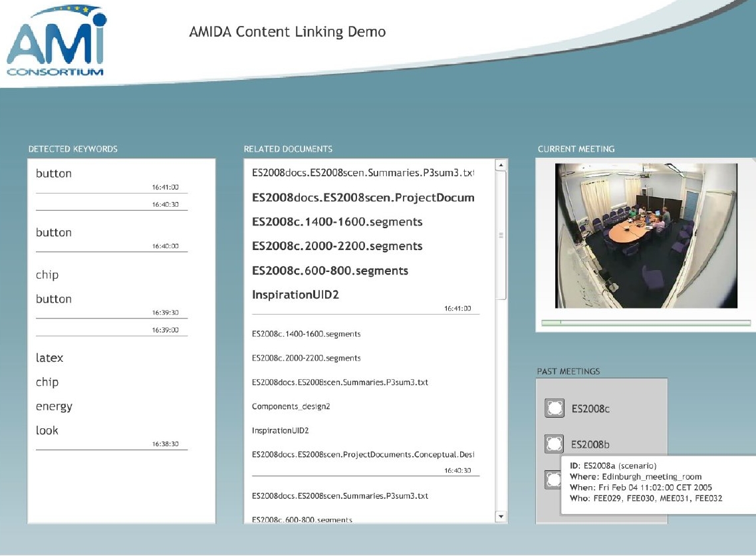This screenshot has height=556, width=756.
Task: Select the "energy" detected keyword
Action: click(x=54, y=406)
